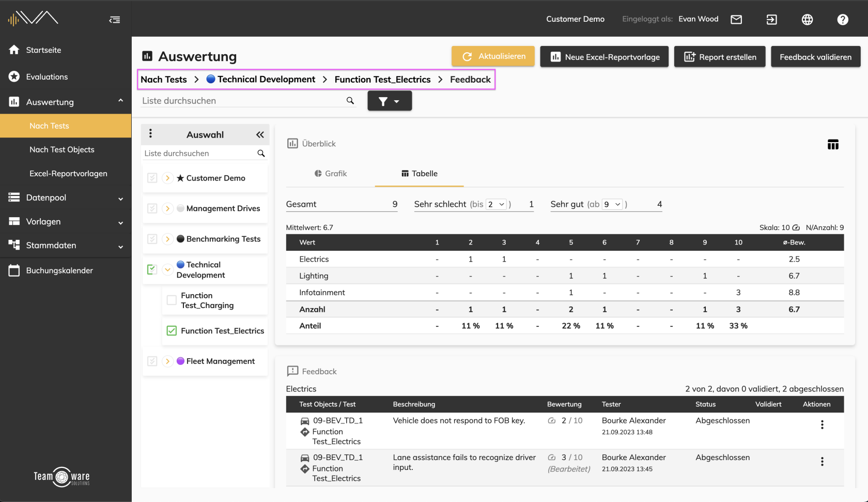Click the table layout icon in Überblick

click(x=833, y=145)
